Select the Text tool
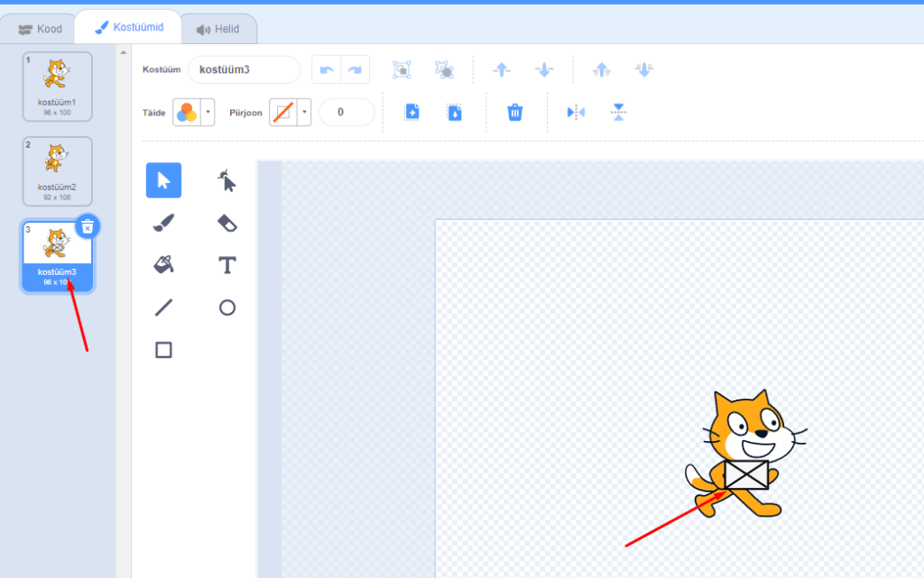 pyautogui.click(x=226, y=265)
